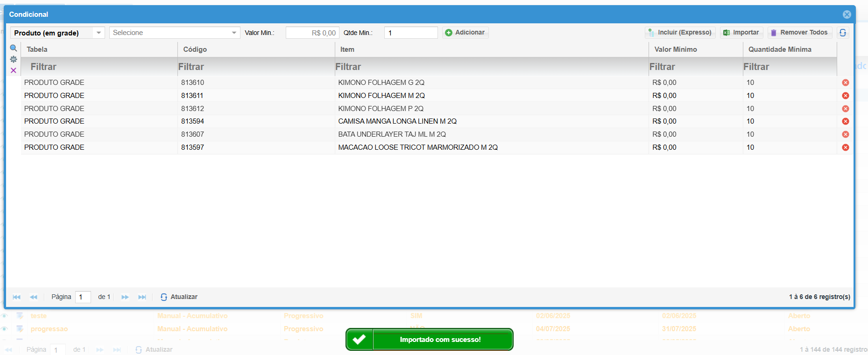Click the refresh icon at top right
The image size is (868, 355).
pos(842,33)
